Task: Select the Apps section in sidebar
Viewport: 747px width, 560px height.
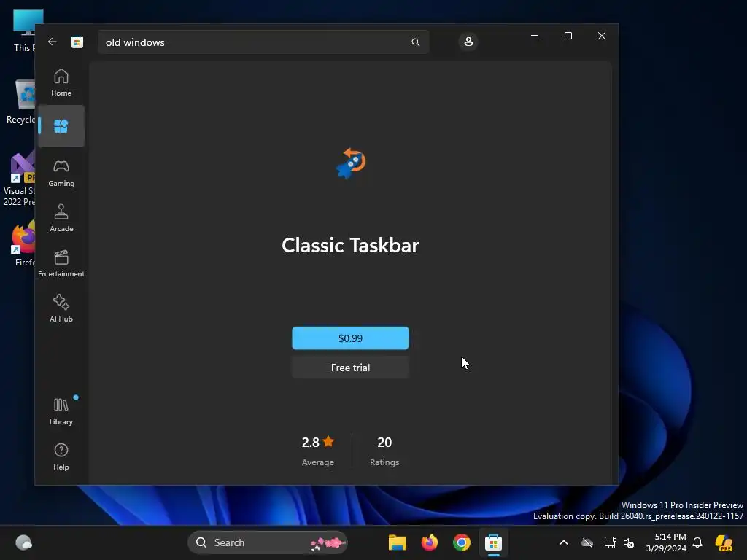Action: tap(61, 126)
